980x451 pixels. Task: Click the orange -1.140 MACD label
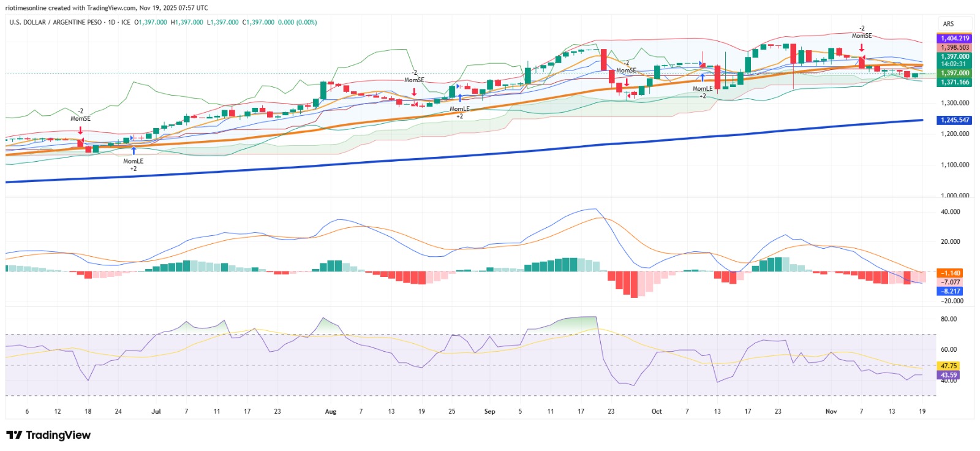pyautogui.click(x=950, y=273)
